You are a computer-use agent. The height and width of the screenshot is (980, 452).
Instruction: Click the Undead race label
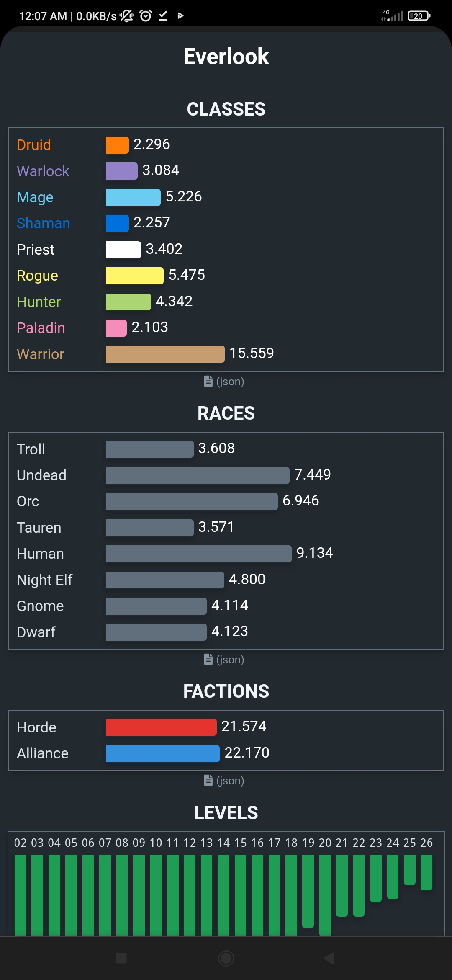click(x=41, y=475)
